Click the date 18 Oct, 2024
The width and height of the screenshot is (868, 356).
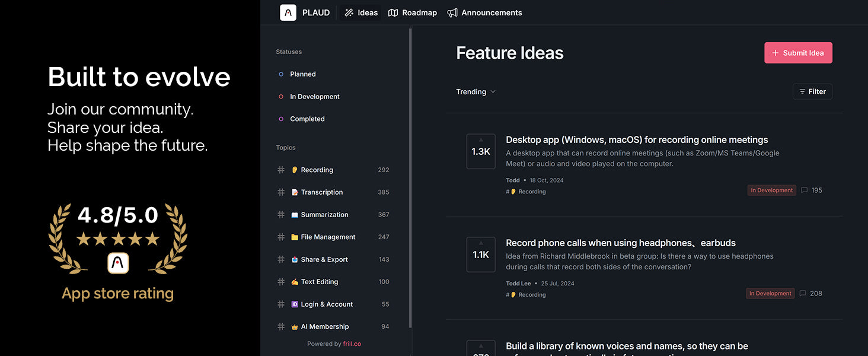pyautogui.click(x=547, y=180)
